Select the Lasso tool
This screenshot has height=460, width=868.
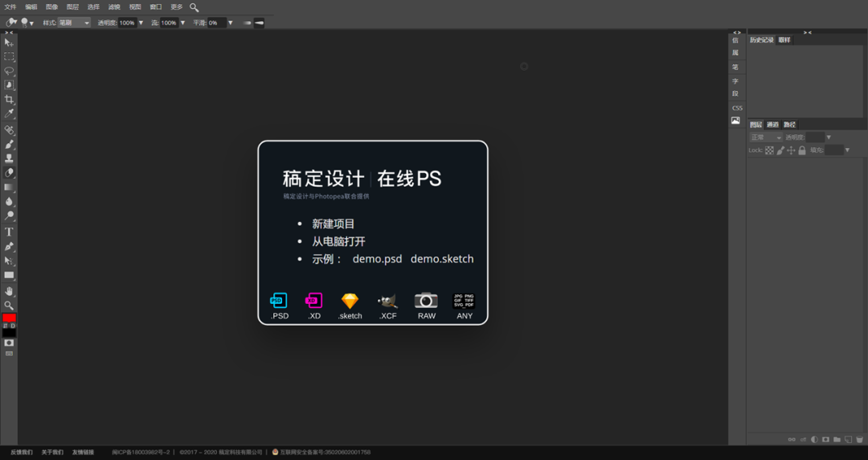(x=9, y=71)
